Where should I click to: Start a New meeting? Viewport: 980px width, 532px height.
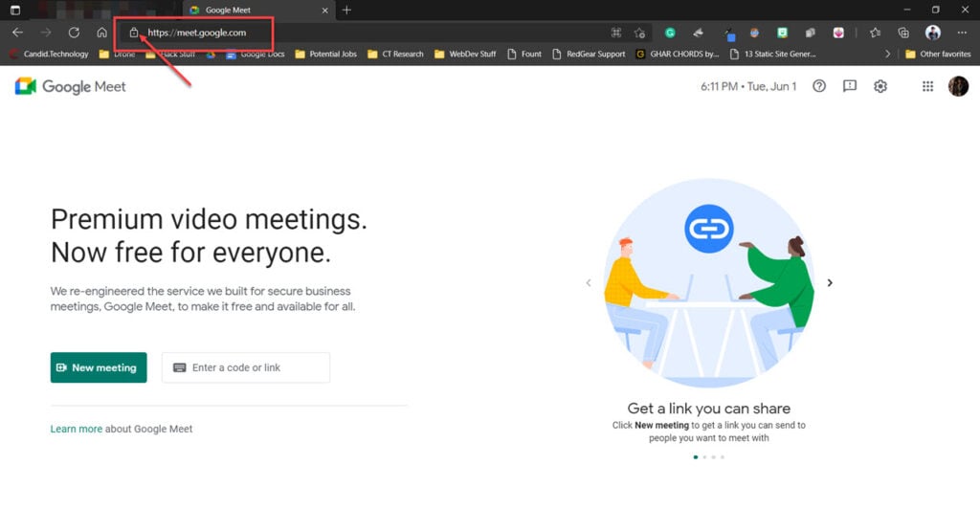tap(99, 367)
